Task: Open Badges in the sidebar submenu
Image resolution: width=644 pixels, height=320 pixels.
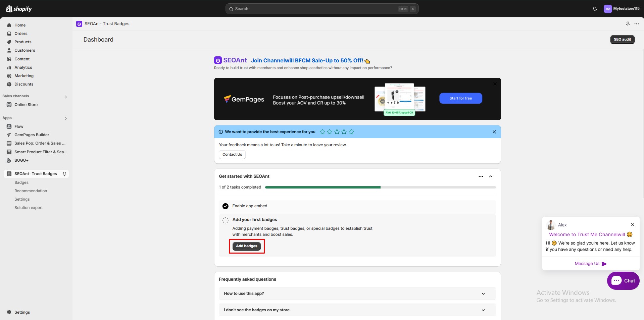Action: (x=21, y=182)
